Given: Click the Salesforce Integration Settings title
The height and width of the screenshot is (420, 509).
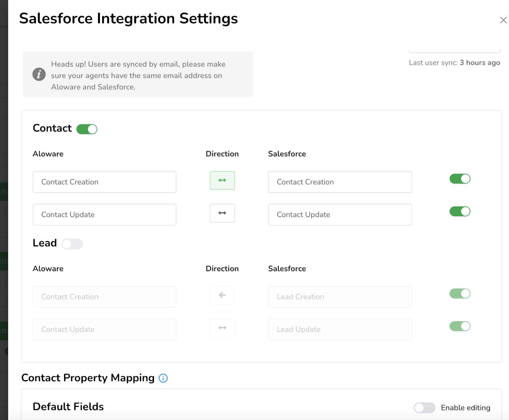Looking at the screenshot, I should tap(129, 18).
